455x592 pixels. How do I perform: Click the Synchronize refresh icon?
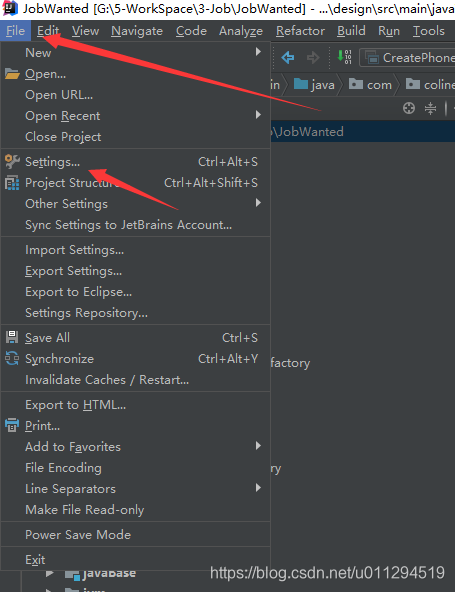(12, 358)
